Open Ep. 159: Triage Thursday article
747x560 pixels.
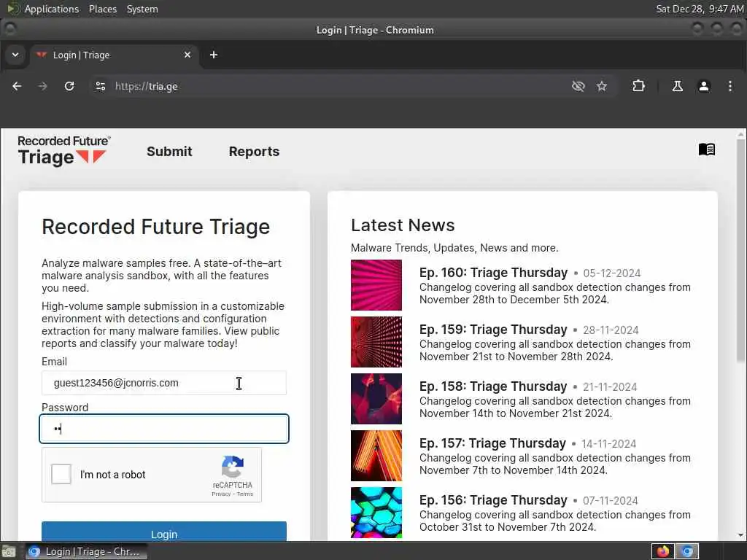coord(493,330)
